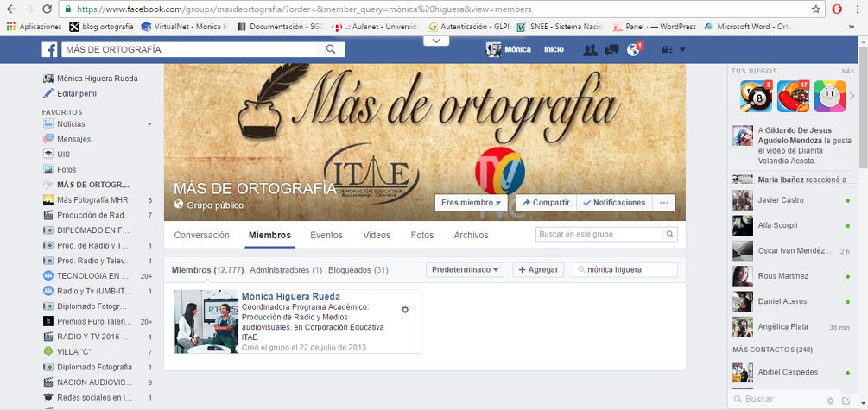Click the member photo thumbnail of Mónica Higuera Rueda
This screenshot has width=868, height=410.
[206, 321]
